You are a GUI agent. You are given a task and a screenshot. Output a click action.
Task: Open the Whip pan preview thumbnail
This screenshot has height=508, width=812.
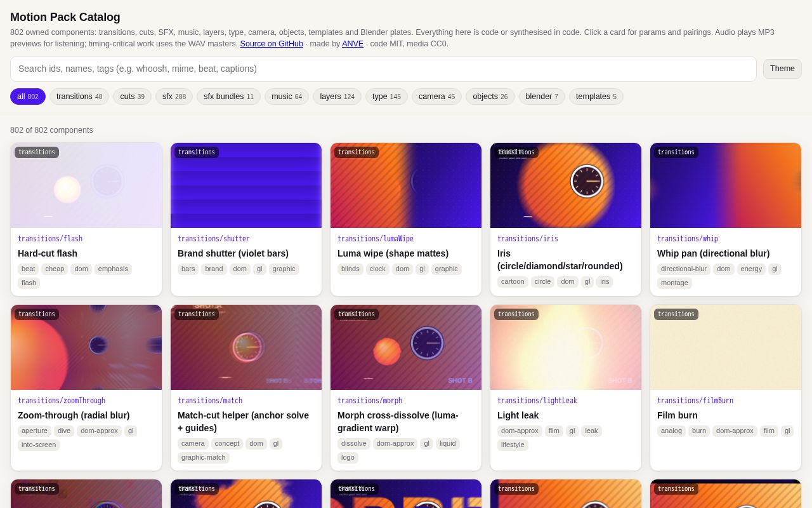(726, 185)
